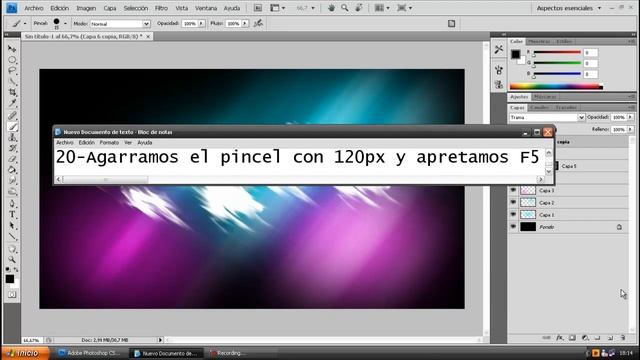
Task: Open the brush Modo dropdown (Normal)
Action: point(120,24)
